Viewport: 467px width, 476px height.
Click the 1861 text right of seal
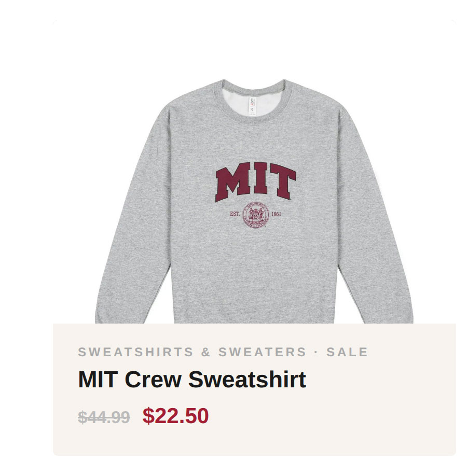coord(276,214)
